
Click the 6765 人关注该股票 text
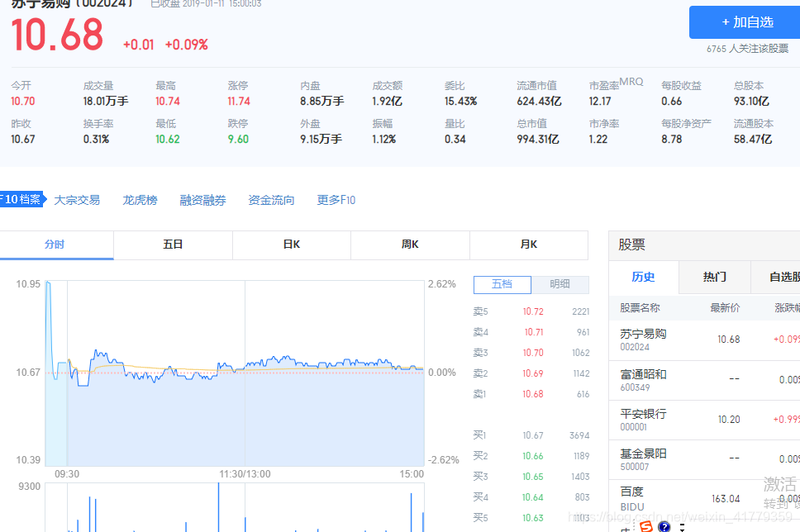coord(747,49)
